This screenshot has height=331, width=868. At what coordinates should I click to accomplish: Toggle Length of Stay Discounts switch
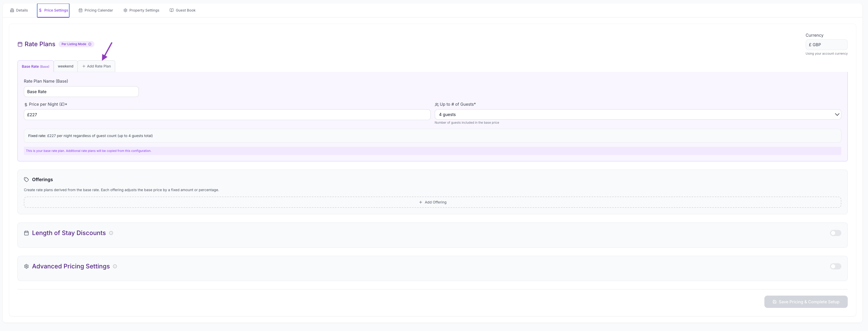835,233
